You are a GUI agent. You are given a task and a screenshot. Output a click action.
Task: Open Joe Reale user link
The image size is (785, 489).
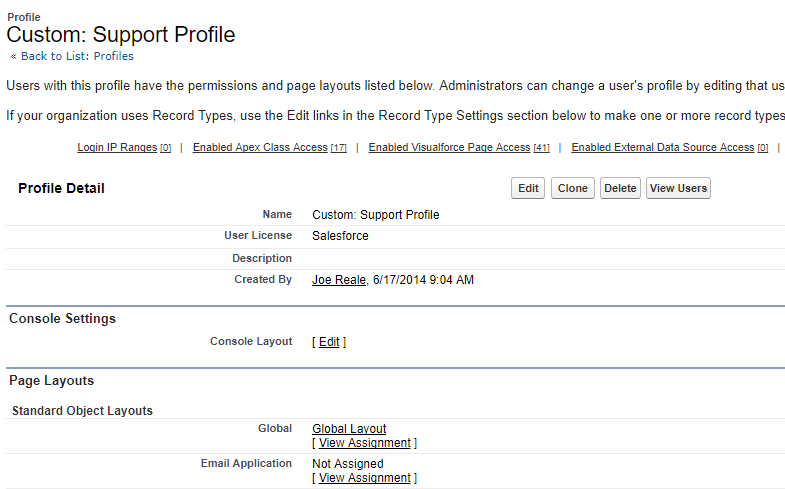coord(339,280)
